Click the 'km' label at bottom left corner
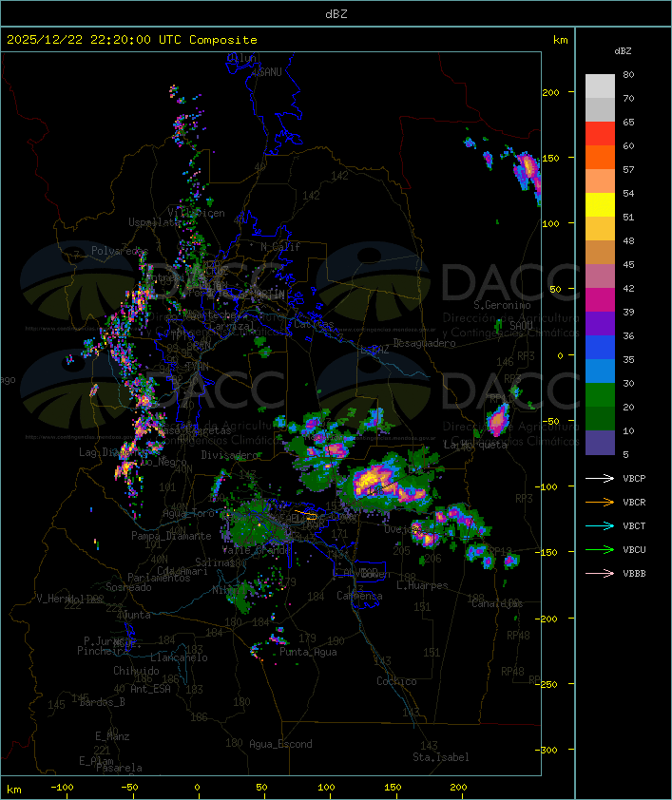 click(x=13, y=790)
